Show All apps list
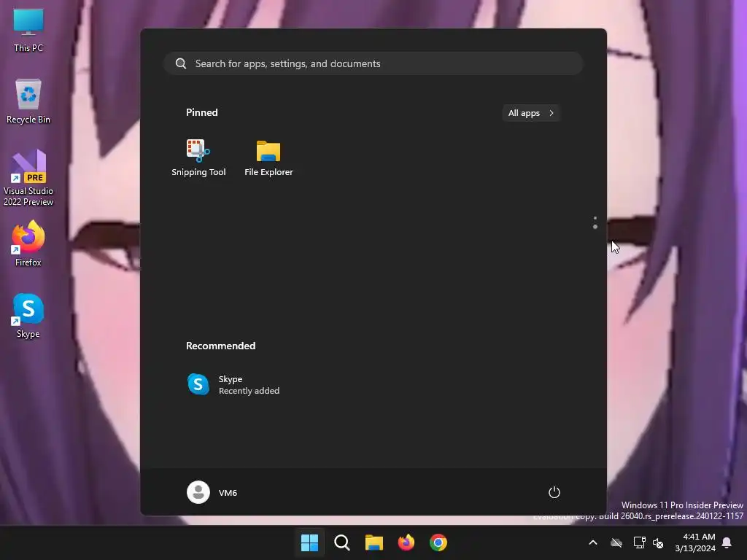The height and width of the screenshot is (560, 747). 531,113
